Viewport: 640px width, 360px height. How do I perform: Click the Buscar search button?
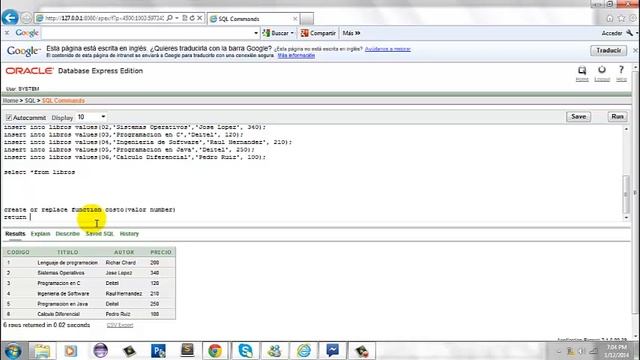276,33
